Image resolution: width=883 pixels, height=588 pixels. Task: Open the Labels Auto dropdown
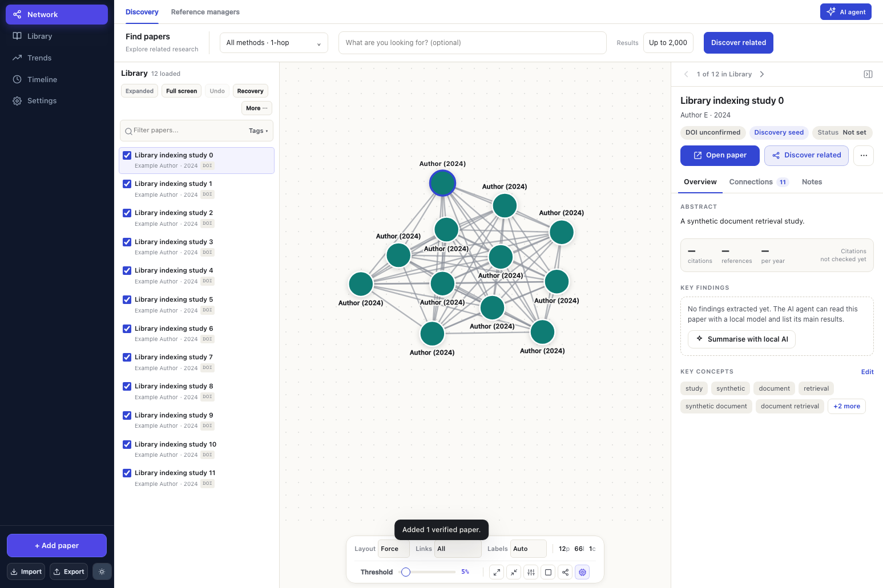click(x=528, y=549)
